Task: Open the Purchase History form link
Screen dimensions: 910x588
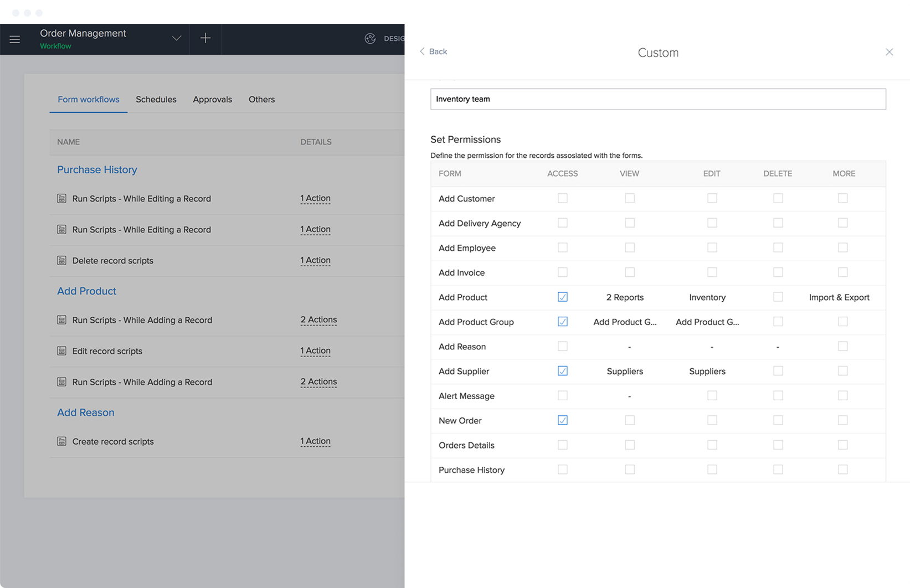Action: 97,169
